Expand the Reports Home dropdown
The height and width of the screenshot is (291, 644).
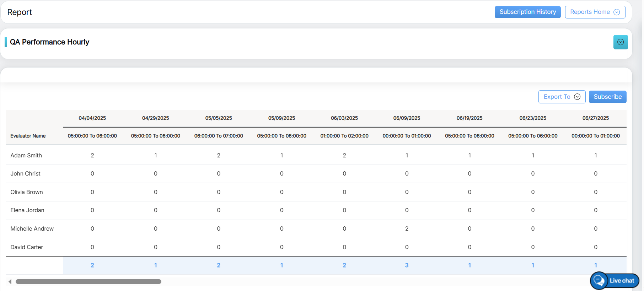(595, 12)
